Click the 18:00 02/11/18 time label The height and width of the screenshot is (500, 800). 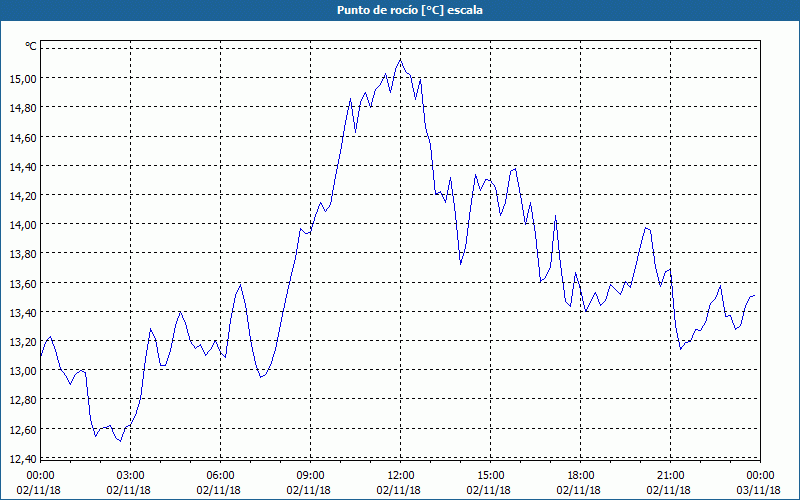pyautogui.click(x=579, y=483)
